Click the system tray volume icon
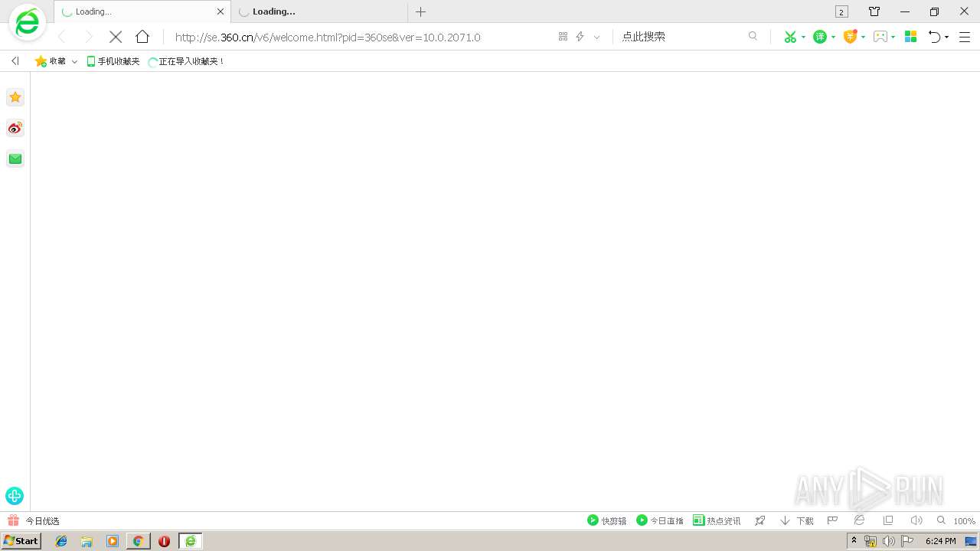 (x=889, y=541)
